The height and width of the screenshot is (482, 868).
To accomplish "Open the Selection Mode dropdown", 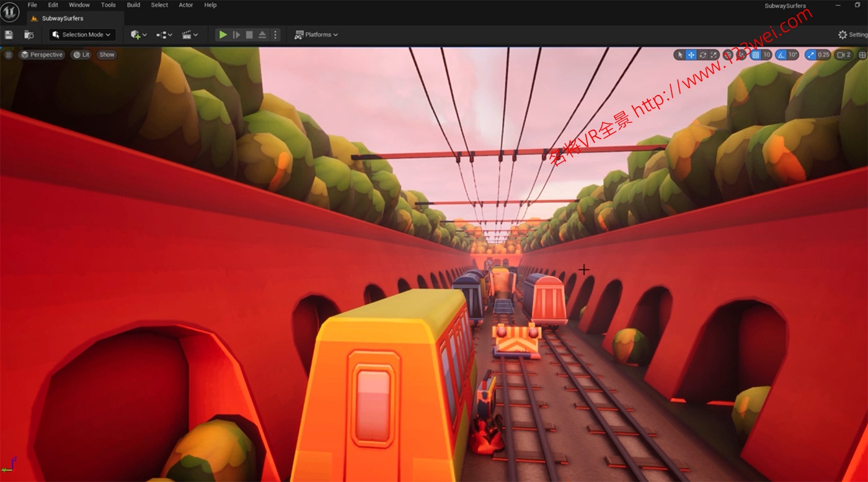I will pyautogui.click(x=82, y=35).
